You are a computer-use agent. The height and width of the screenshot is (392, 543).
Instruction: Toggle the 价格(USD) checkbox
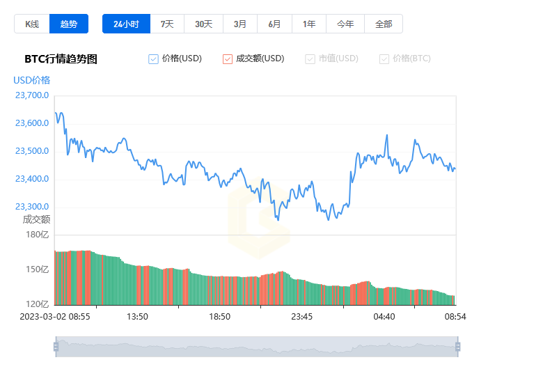pos(153,59)
